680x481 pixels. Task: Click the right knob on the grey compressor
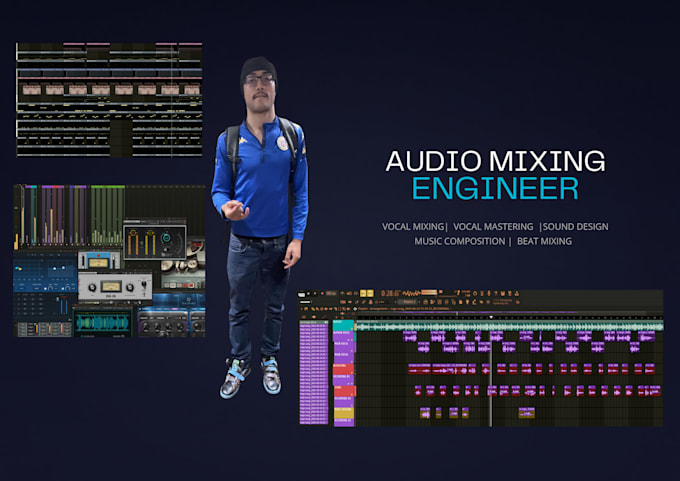click(130, 288)
